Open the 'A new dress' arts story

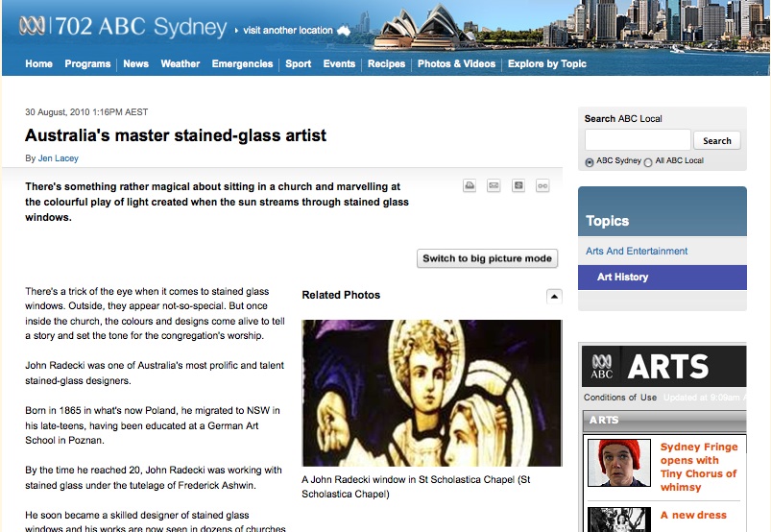pos(693,515)
